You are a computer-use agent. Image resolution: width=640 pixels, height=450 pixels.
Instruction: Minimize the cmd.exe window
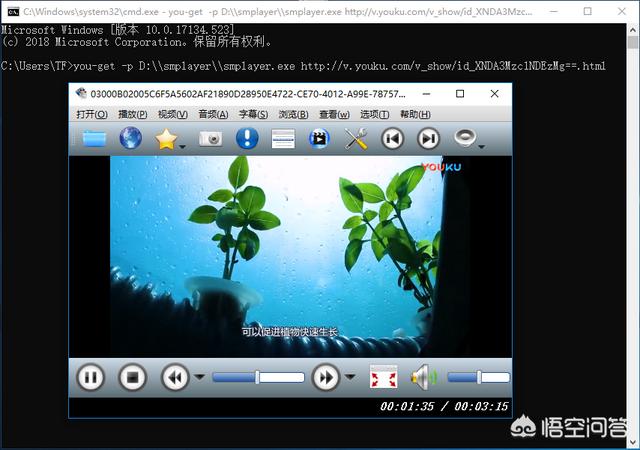pyautogui.click(x=553, y=11)
